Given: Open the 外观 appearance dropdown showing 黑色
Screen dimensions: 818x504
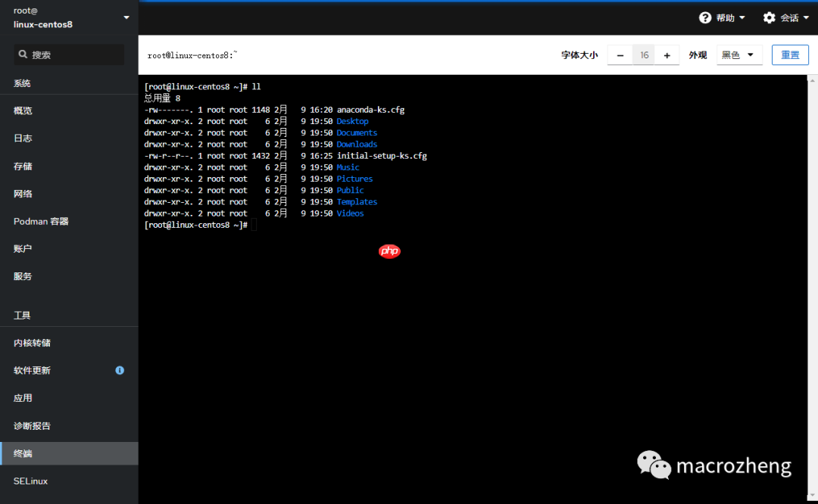Looking at the screenshot, I should (738, 54).
